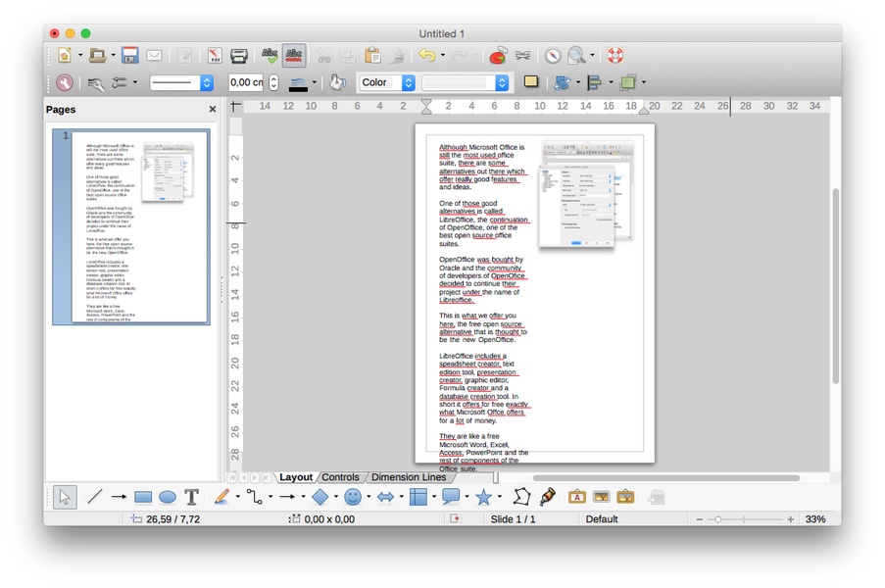885x588 pixels.
Task: Insert image From File icon
Action: pyautogui.click(x=601, y=497)
